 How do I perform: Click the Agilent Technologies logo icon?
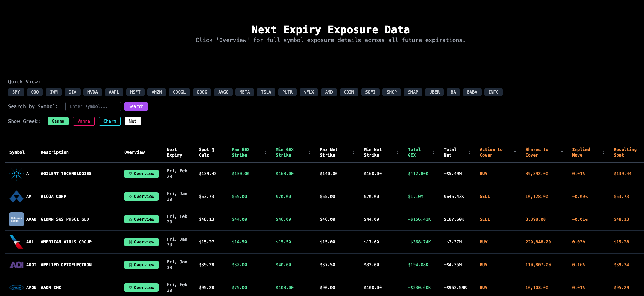click(x=16, y=174)
